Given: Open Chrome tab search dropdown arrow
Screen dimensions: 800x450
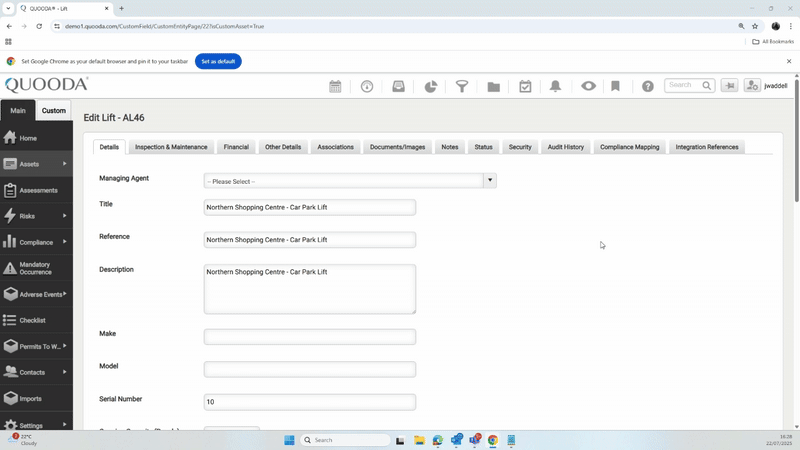Looking at the screenshot, I should (8, 8).
